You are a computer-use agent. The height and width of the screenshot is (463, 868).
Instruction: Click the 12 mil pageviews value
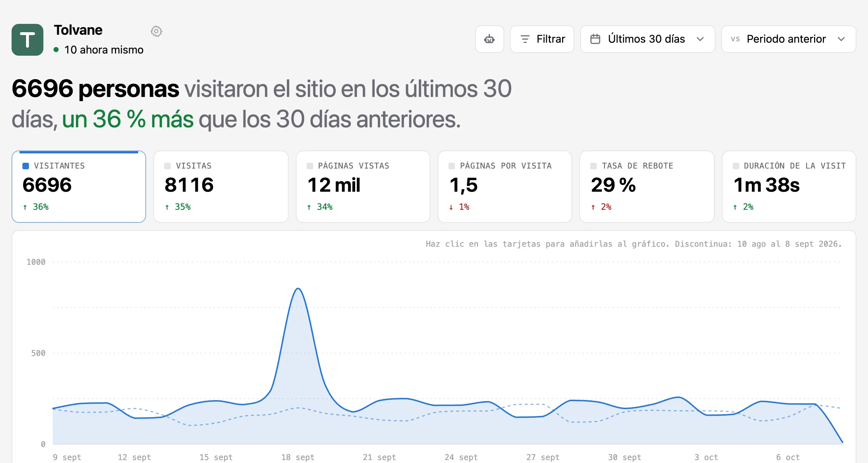click(334, 185)
